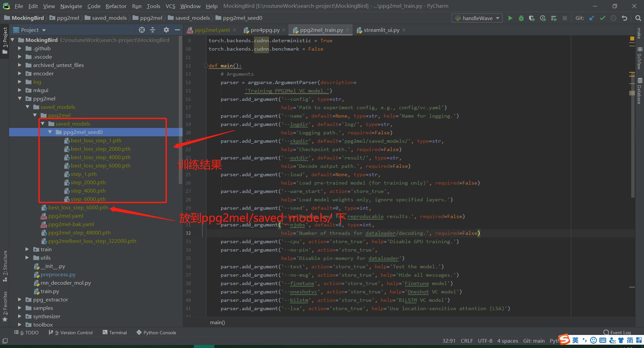644x348 pixels.
Task: Commit changes with the green checkmark
Action: [602, 18]
